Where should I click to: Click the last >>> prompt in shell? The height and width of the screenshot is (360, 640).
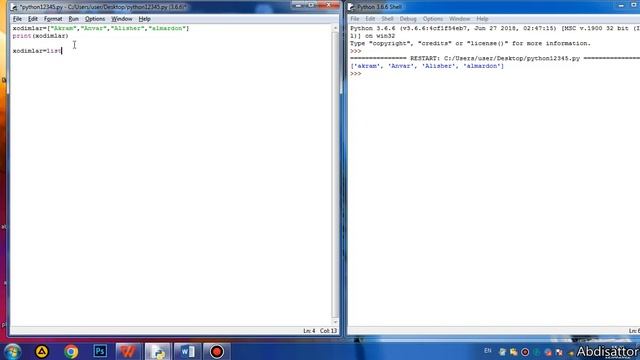tap(356, 73)
